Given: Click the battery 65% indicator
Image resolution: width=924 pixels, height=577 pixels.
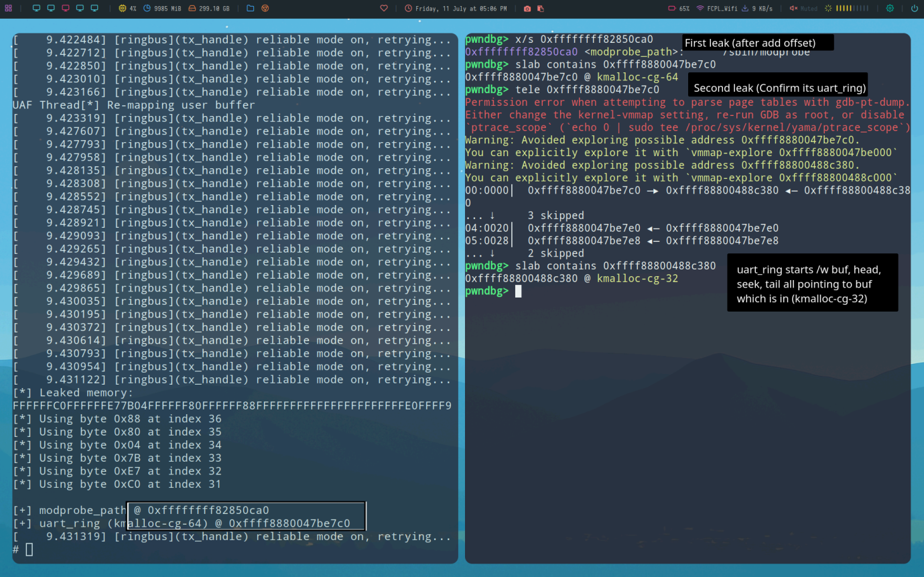Looking at the screenshot, I should tap(679, 9).
